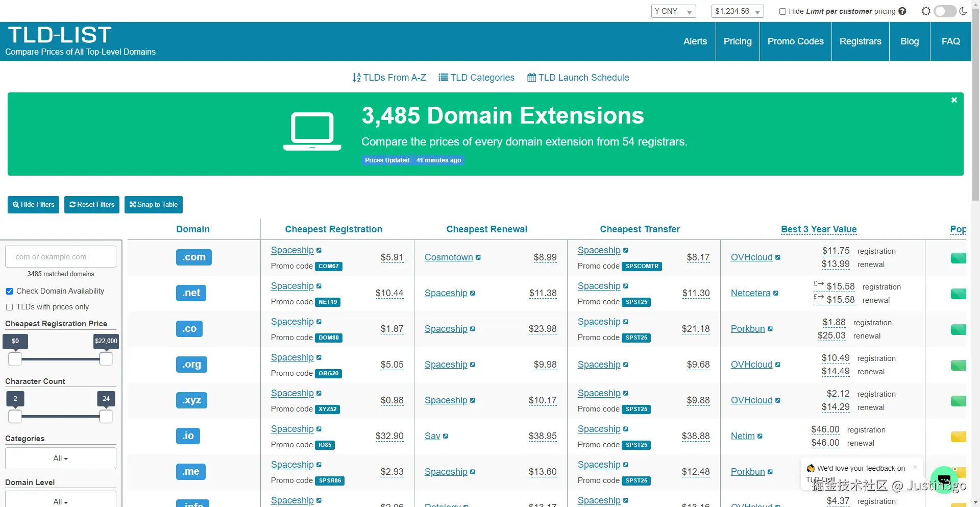Open the CNY currency dropdown
980x507 pixels.
tap(674, 11)
